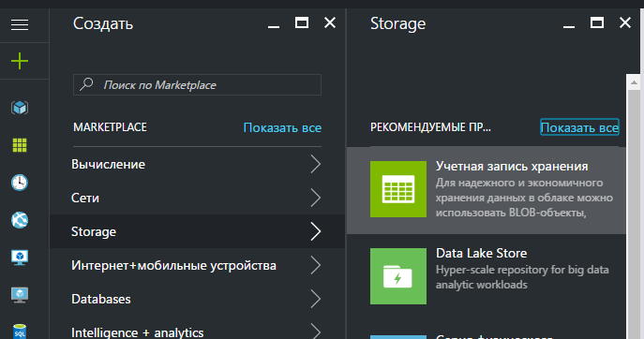Open the globe App Services sidebar icon

click(20, 220)
